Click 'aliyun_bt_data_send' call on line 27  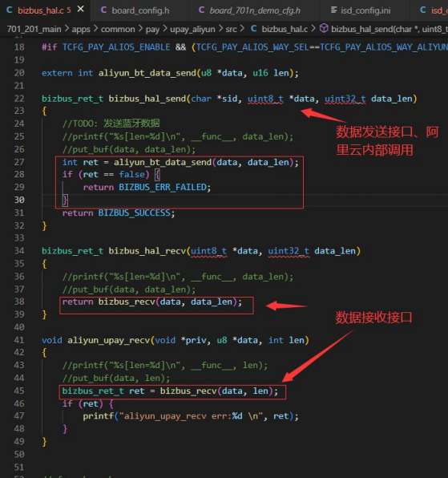163,162
